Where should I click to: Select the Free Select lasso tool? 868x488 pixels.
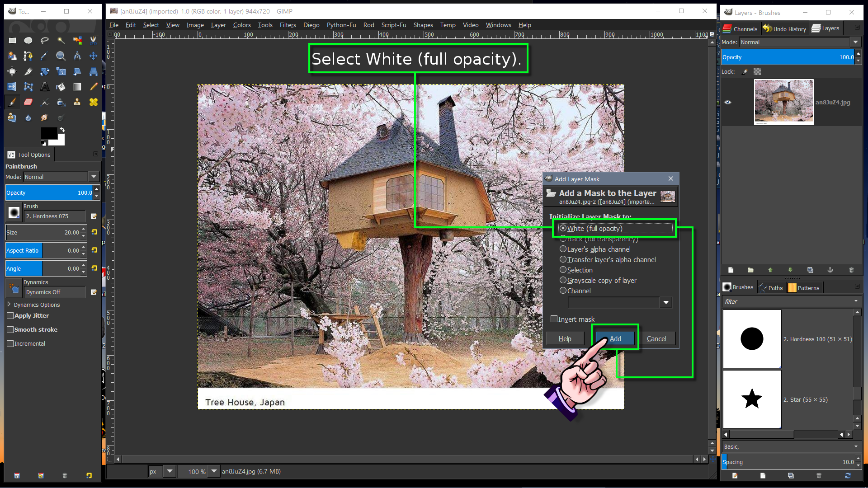pos(44,41)
